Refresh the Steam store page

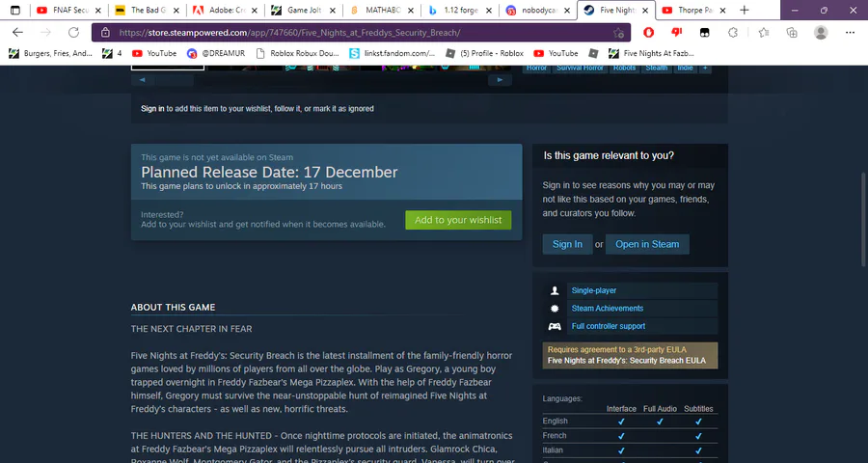click(73, 33)
